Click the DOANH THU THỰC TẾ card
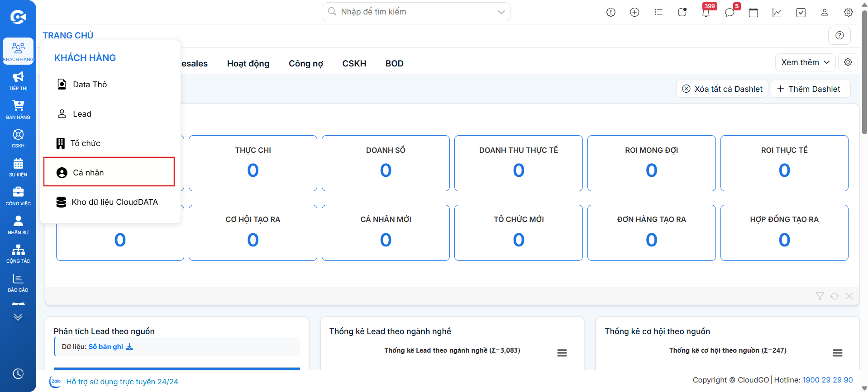The height and width of the screenshot is (392, 868). point(519,163)
